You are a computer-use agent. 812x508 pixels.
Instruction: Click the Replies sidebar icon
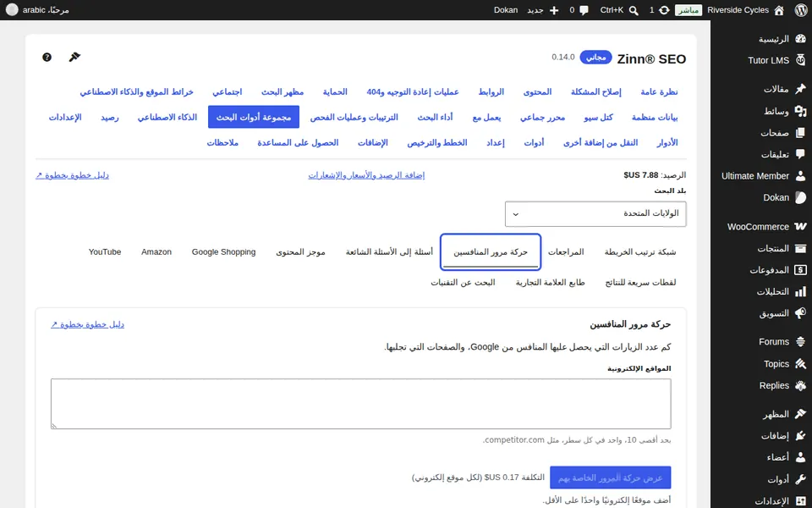pos(800,385)
